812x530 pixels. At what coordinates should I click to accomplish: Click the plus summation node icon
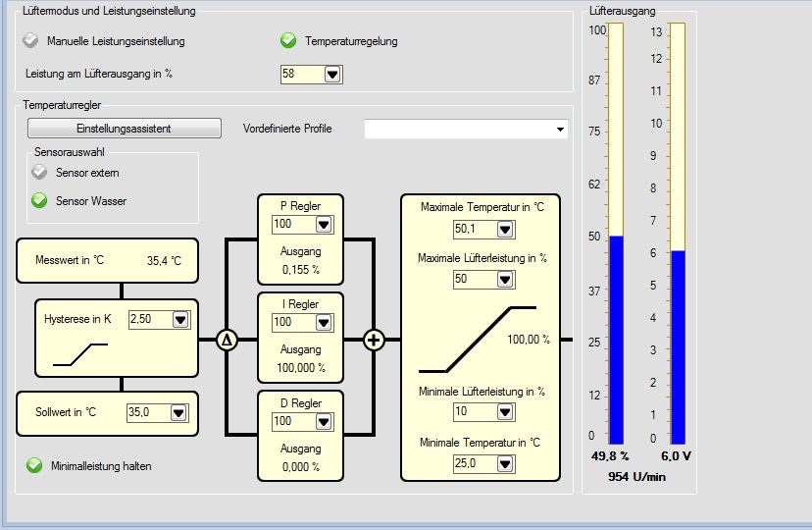[374, 341]
